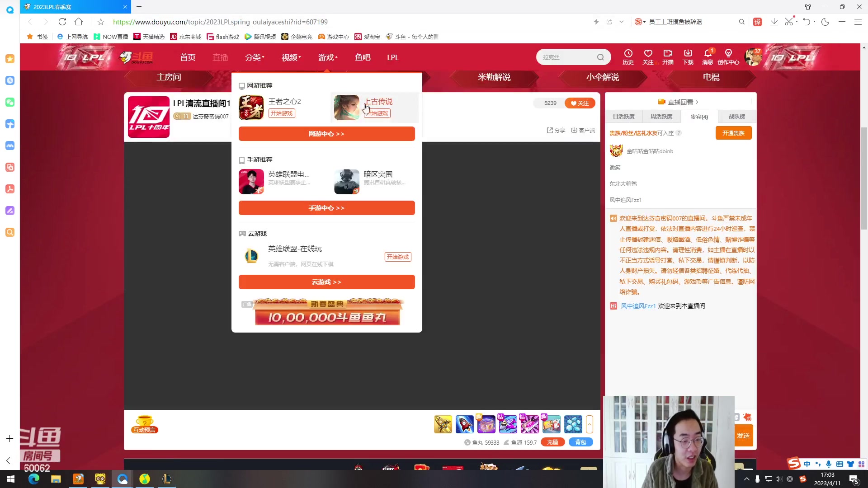The image size is (868, 488).
Task: Click 手游中心 >> button
Action: tap(326, 208)
